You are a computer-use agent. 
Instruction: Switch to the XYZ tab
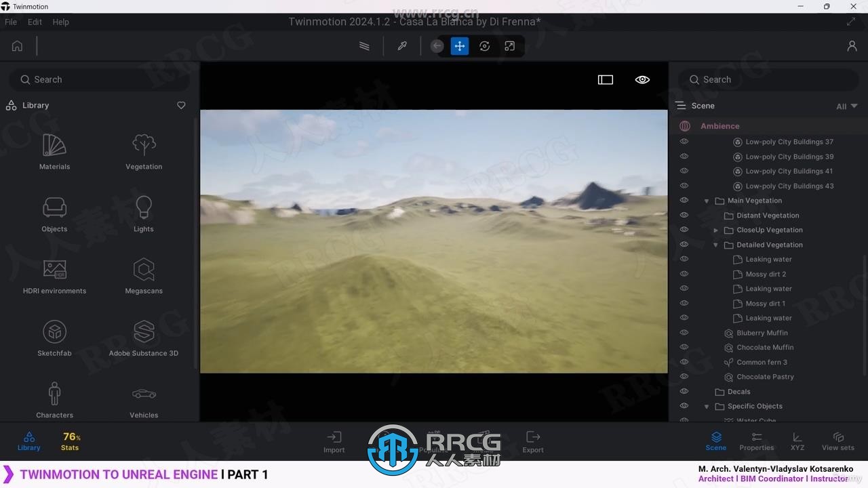point(797,441)
